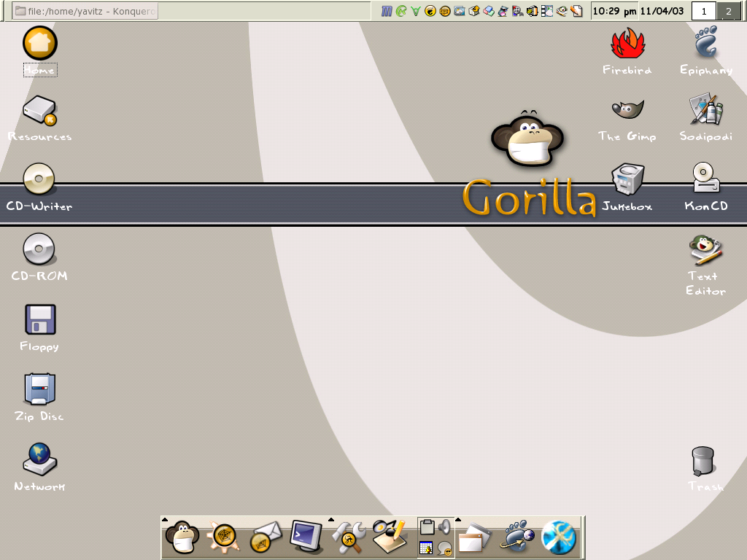Screen dimensions: 747x560
Task: Click the blue M tray icon
Action: tap(387, 11)
